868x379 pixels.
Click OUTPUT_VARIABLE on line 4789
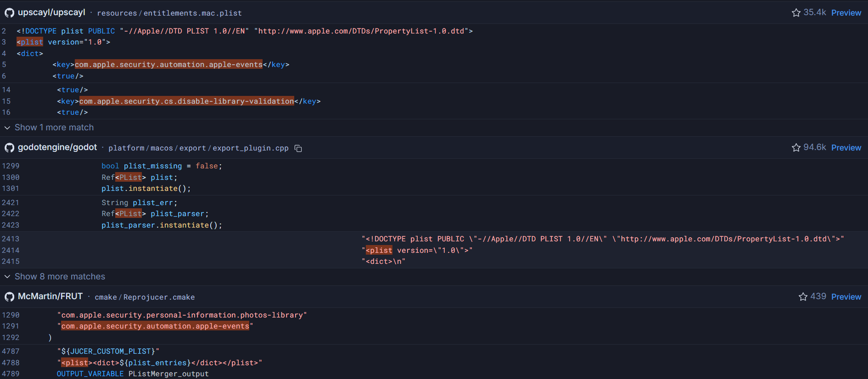coord(90,374)
